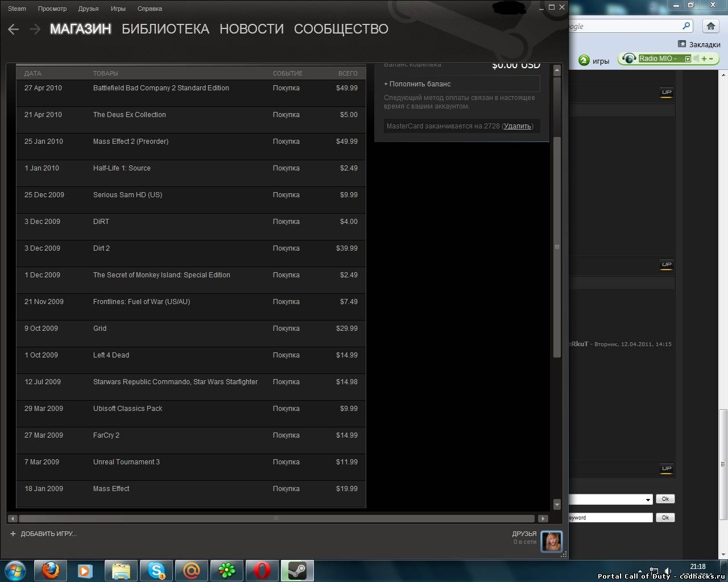Click the radio toolbar headphones globe icon
Screen dimensions: 728x582
(628, 59)
